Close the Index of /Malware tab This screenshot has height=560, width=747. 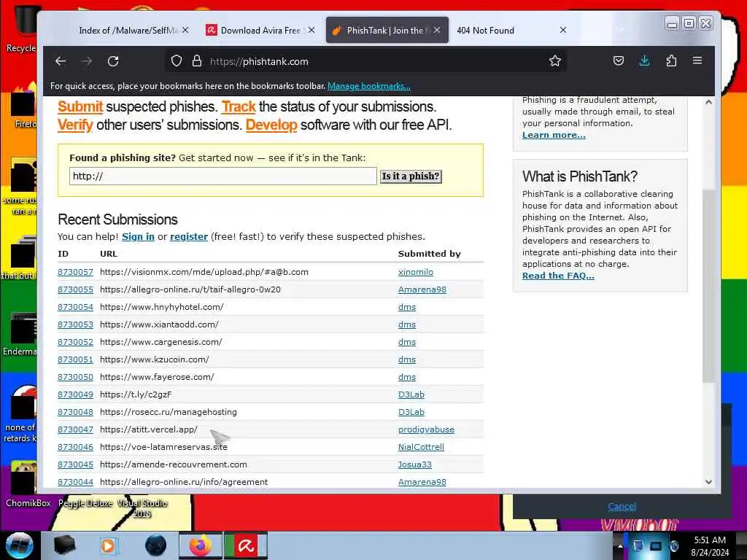tap(185, 30)
